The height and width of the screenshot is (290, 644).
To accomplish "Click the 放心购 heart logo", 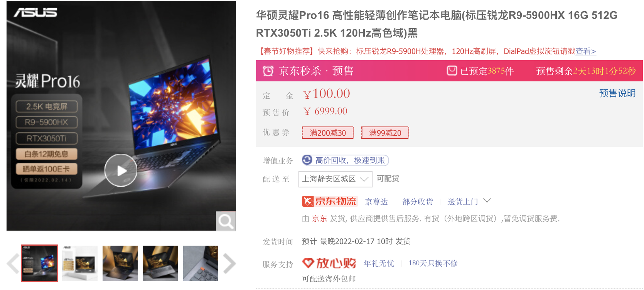I will pos(329,263).
